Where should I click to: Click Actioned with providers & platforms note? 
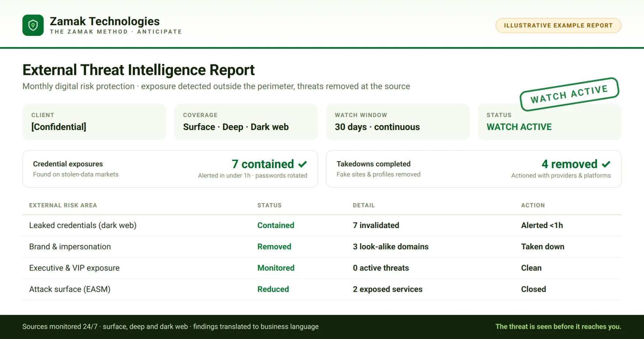(561, 176)
